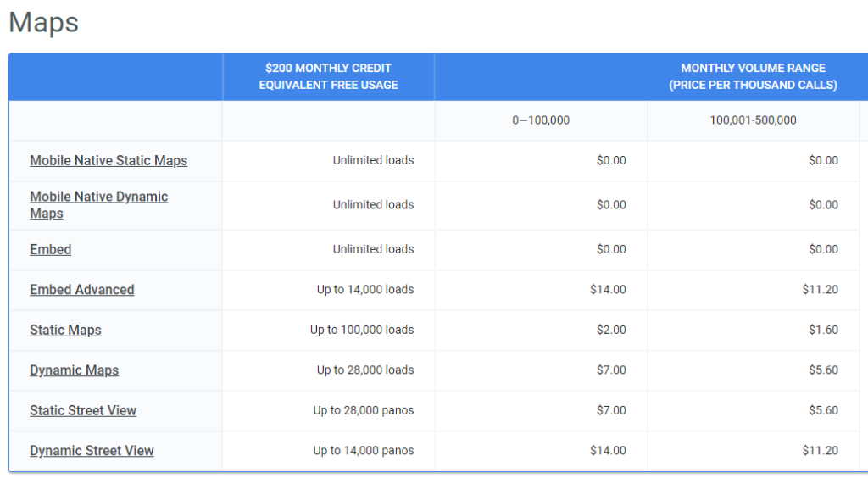Viewport: 868px width, 478px height.
Task: Click the $200 Monthly Credit column header
Action: coord(328,76)
